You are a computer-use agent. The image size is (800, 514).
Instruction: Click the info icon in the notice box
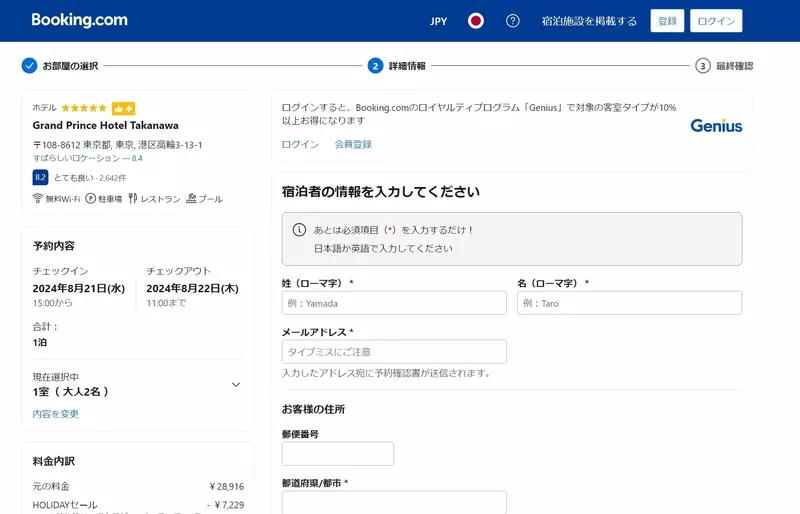coord(299,229)
